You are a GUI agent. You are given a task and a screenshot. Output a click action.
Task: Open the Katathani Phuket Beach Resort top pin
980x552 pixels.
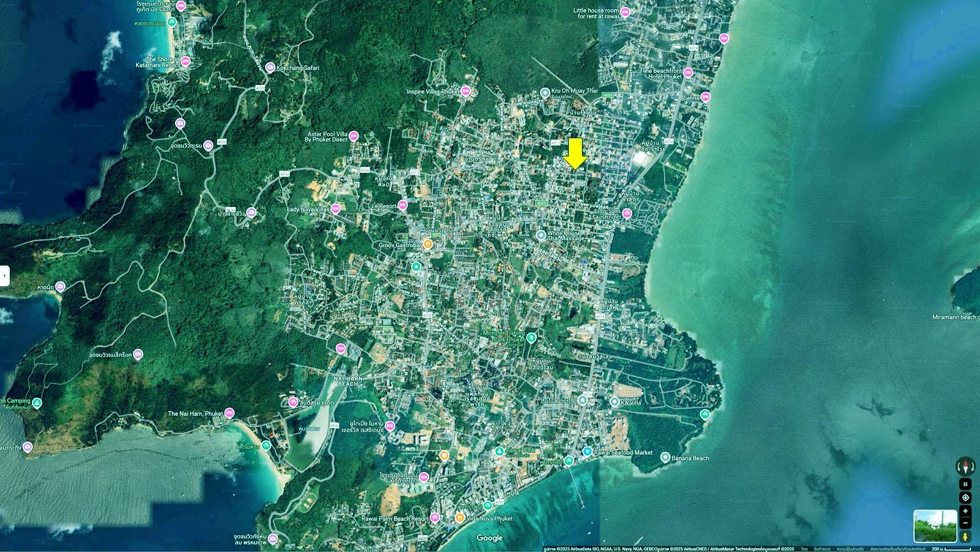tap(181, 6)
